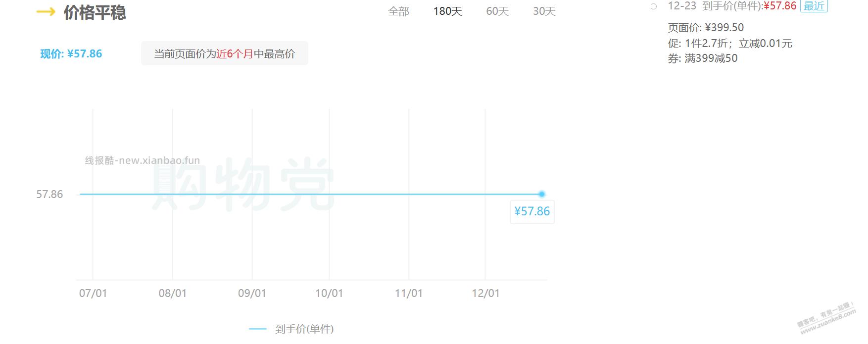Viewport: 868px width, 344px height.
Task: Switch to the 180天 range
Action: point(447,11)
